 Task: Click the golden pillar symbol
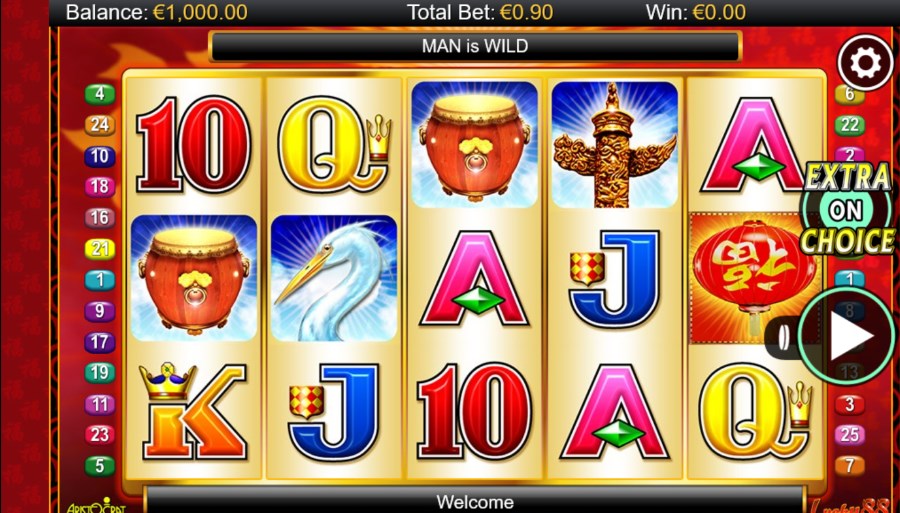614,145
